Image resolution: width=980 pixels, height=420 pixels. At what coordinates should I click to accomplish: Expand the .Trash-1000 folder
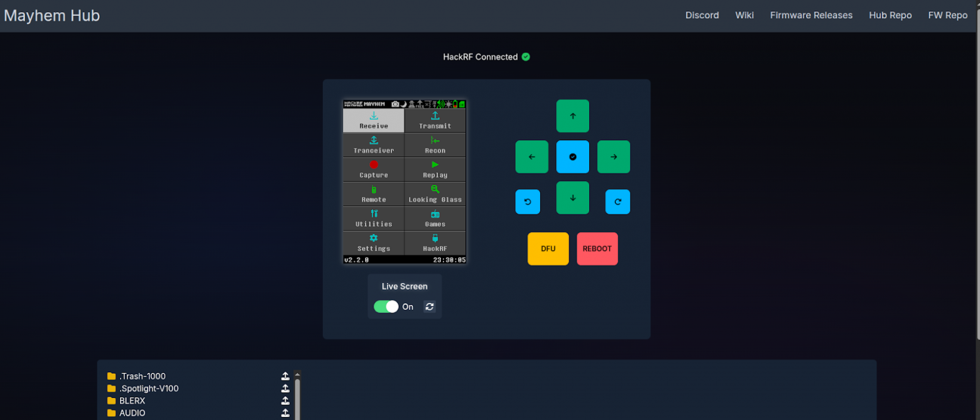[x=142, y=377]
